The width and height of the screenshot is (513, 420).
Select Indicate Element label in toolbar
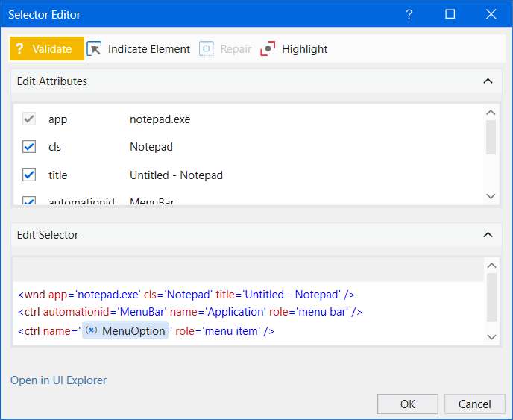tap(149, 49)
